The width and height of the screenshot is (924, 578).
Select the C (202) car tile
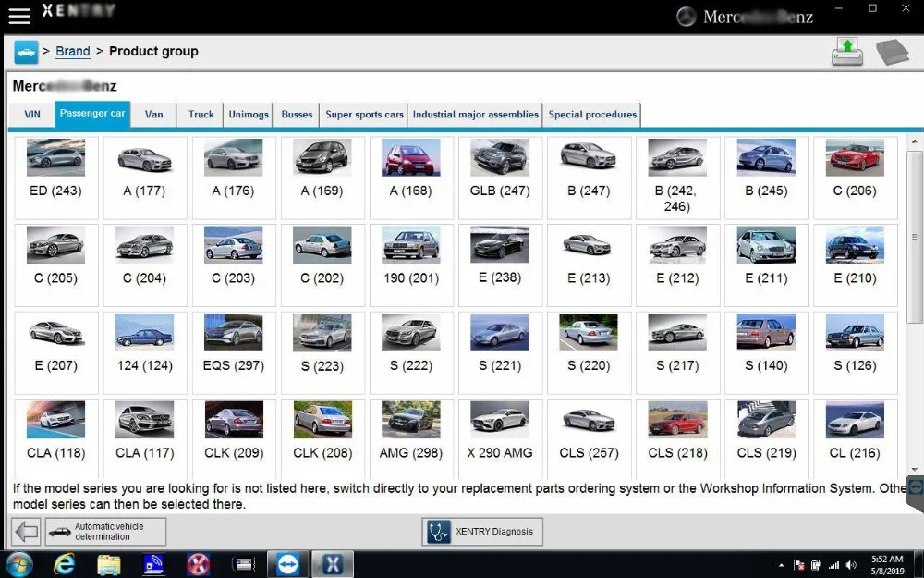pos(322,264)
